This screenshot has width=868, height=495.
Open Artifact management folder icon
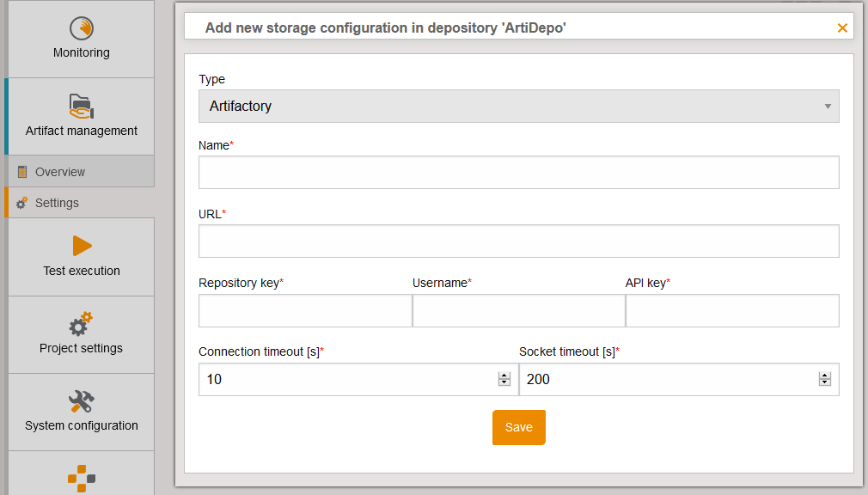click(x=82, y=107)
